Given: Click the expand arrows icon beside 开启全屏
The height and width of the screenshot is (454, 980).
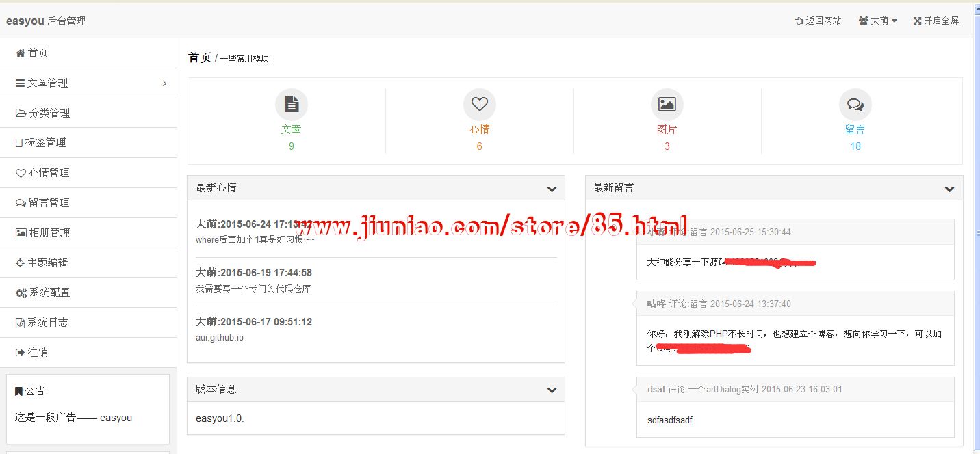Looking at the screenshot, I should tap(918, 21).
